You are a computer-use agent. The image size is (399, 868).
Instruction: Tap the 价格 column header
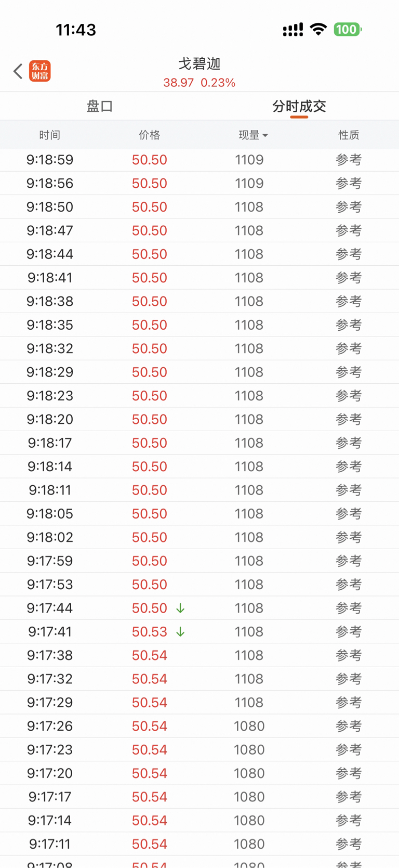150,135
